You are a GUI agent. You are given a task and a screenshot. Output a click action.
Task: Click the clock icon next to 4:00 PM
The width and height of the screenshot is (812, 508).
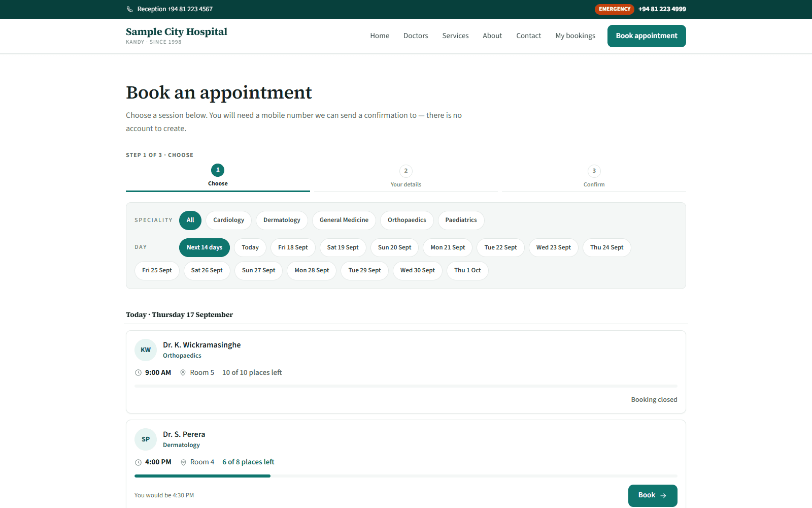[x=138, y=462]
